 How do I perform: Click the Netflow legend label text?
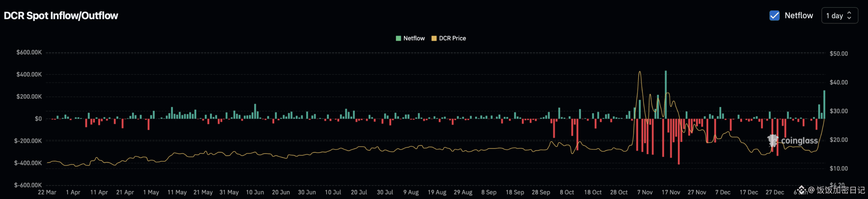coord(414,38)
